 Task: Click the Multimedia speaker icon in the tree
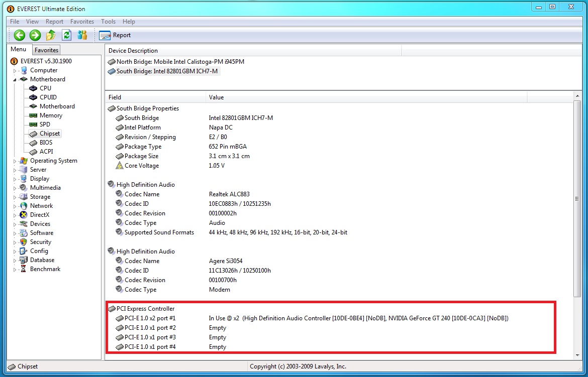coord(24,188)
